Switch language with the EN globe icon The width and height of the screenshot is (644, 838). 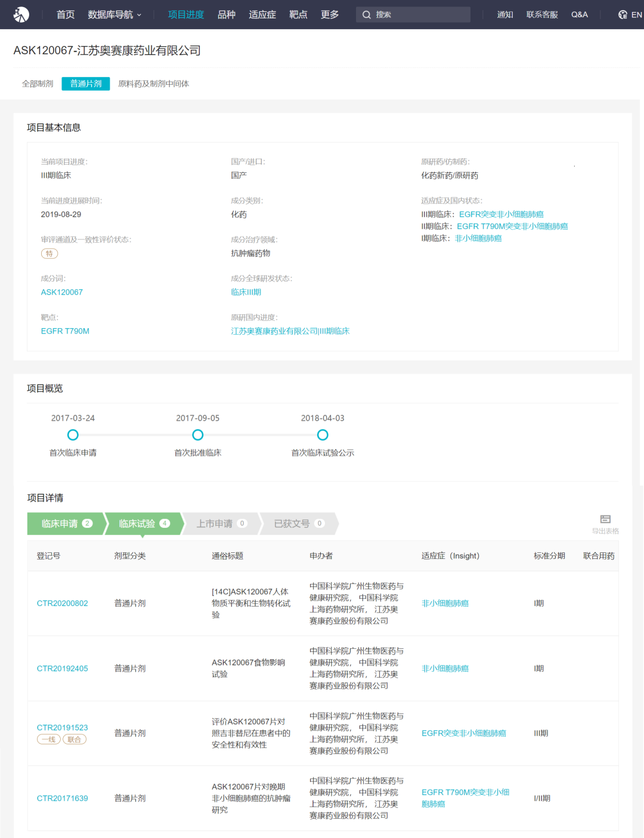pos(623,15)
